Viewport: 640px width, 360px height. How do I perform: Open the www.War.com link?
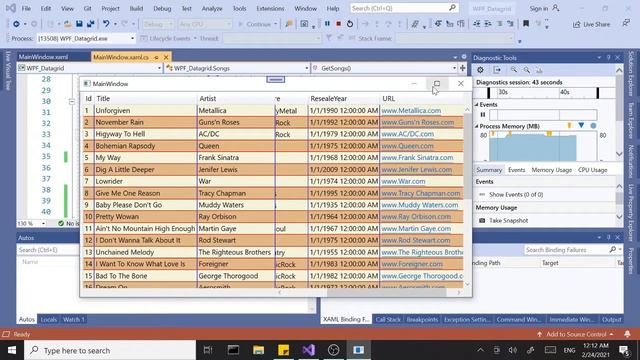pos(403,181)
